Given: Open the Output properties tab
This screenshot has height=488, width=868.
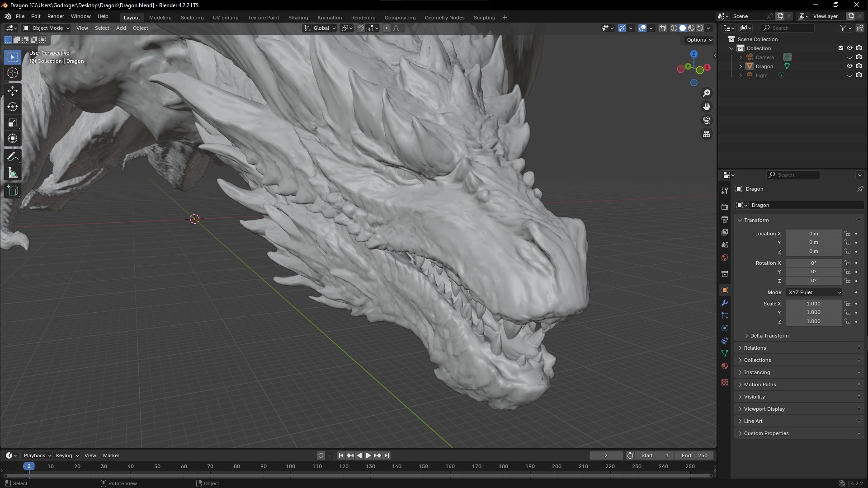Looking at the screenshot, I should 725,219.
